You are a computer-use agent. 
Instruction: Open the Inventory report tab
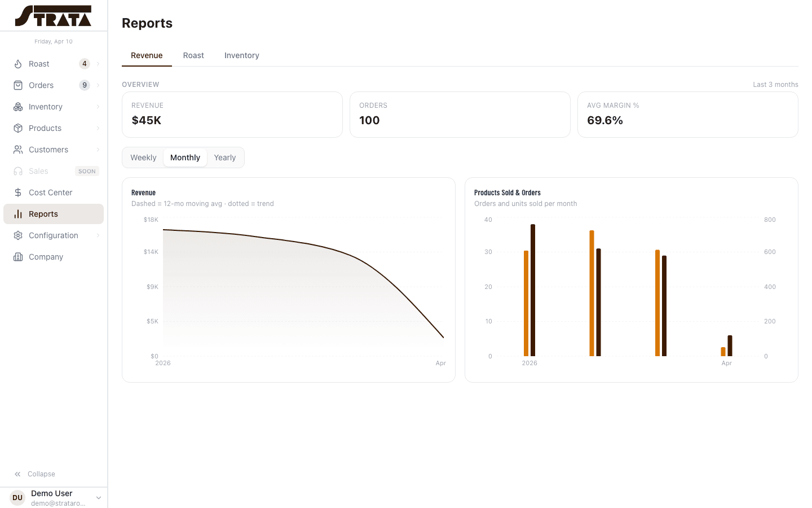(241, 55)
